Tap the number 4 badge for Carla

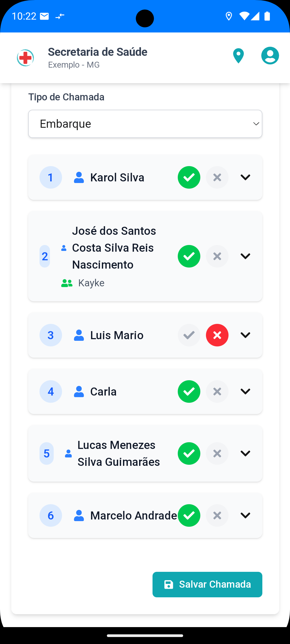51,391
